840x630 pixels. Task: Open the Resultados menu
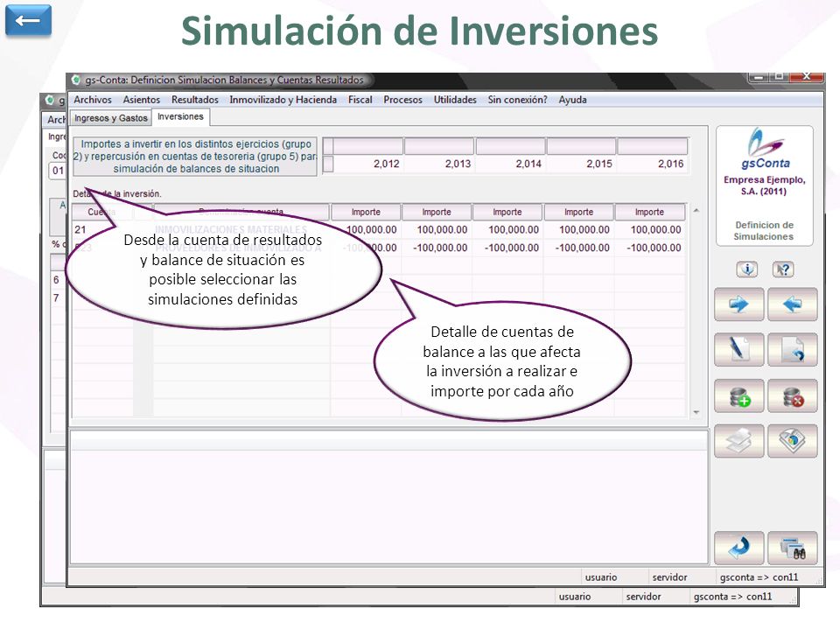[x=195, y=100]
